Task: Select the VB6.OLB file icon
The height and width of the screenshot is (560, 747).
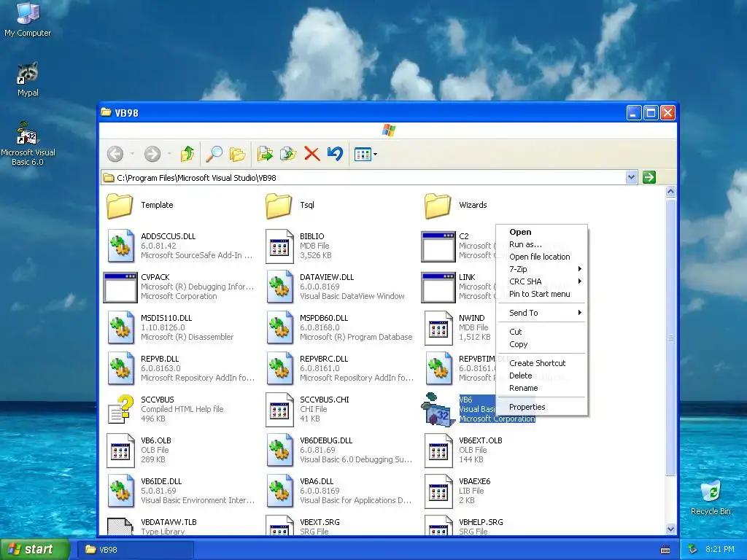Action: [x=120, y=451]
